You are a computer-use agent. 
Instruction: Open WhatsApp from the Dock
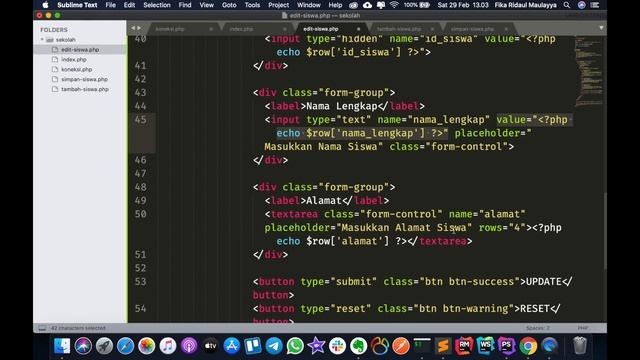(x=295, y=346)
